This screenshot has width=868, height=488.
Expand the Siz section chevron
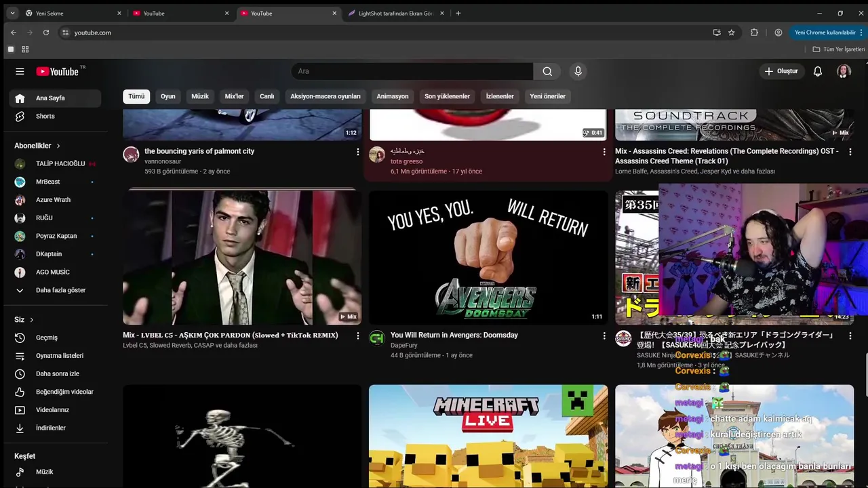tap(31, 320)
